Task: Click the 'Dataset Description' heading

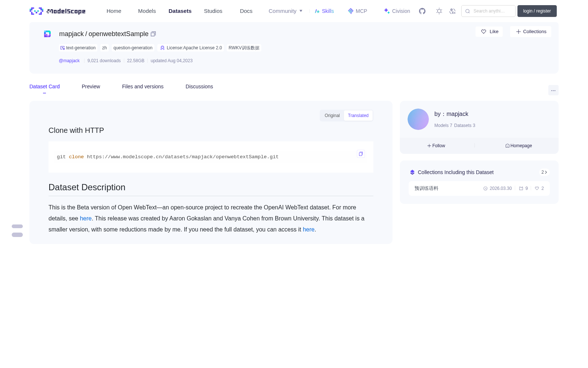Action: tap(87, 187)
